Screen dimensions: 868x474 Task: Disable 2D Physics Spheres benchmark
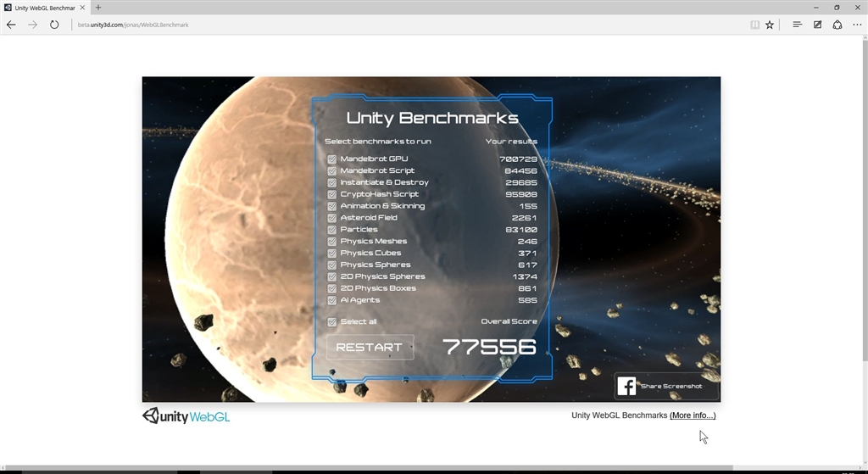click(332, 277)
